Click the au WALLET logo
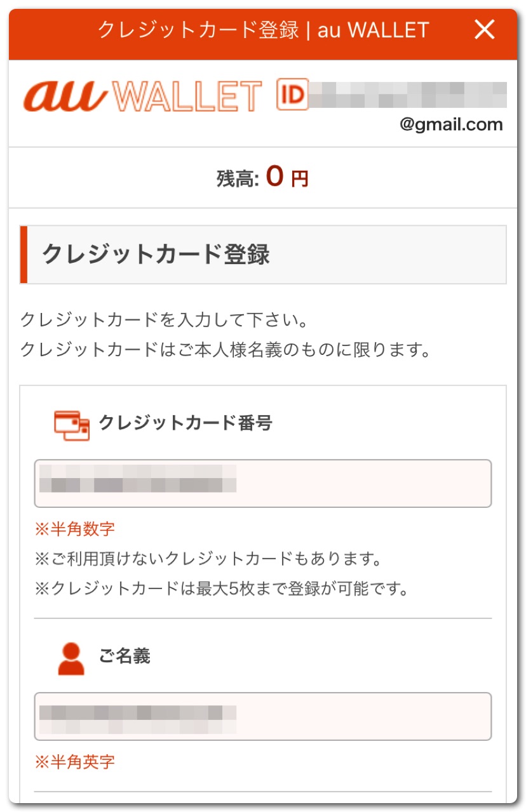This screenshot has width=526, height=812. click(142, 97)
